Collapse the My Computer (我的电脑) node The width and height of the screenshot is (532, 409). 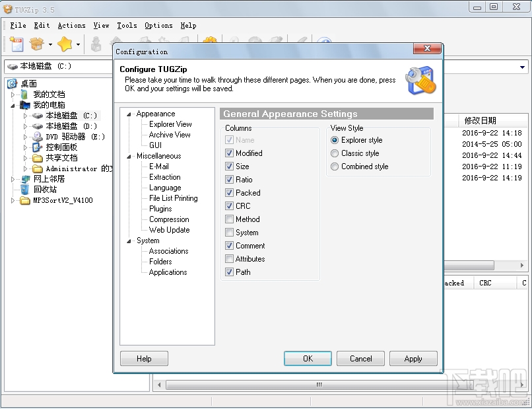[13, 106]
